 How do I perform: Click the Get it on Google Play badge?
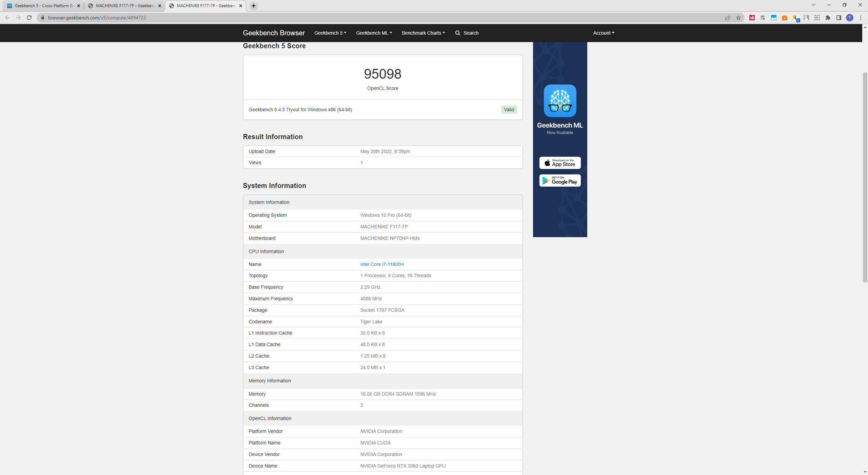pos(560,180)
